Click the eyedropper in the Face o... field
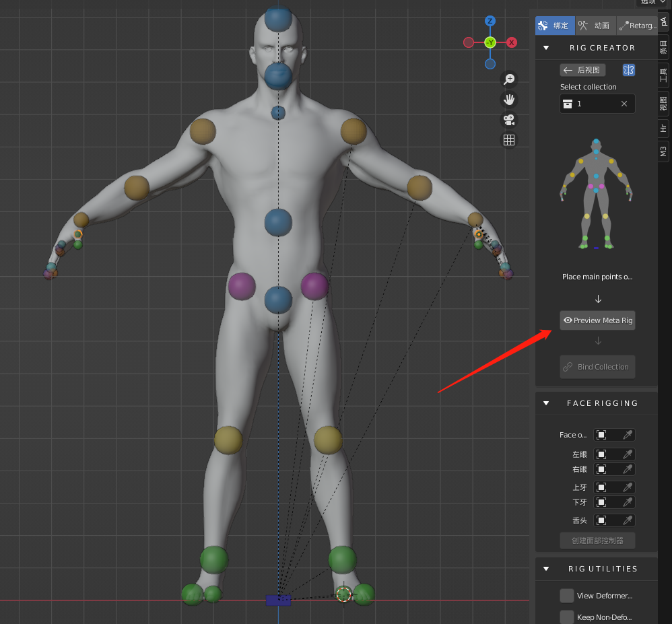The image size is (672, 624). (628, 435)
